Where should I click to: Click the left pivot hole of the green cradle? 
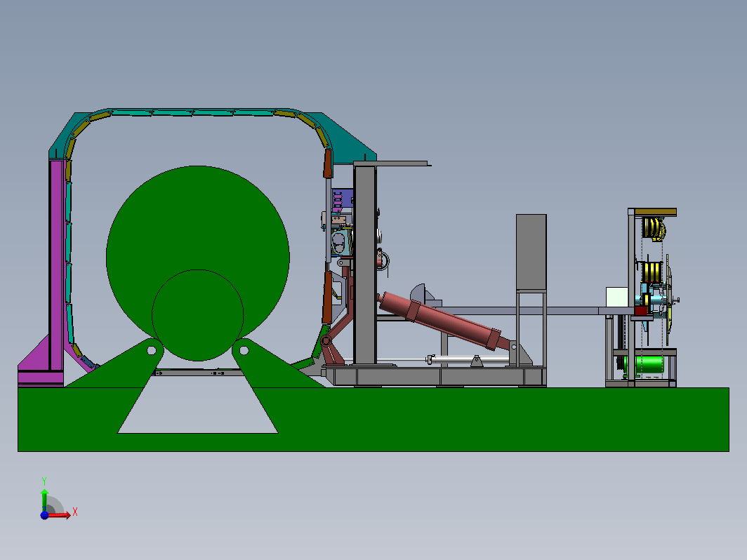tap(152, 350)
